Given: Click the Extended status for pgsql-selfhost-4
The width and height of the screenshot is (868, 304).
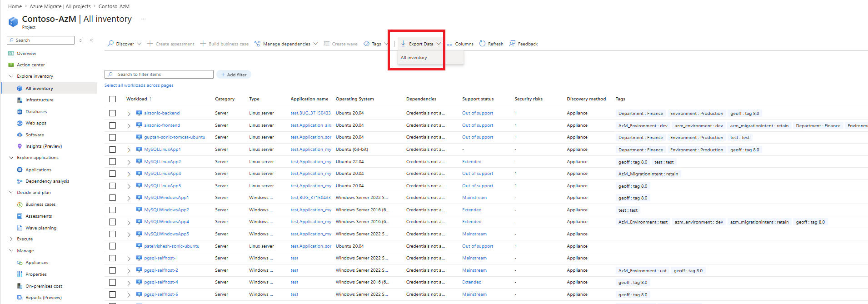Looking at the screenshot, I should (472, 282).
